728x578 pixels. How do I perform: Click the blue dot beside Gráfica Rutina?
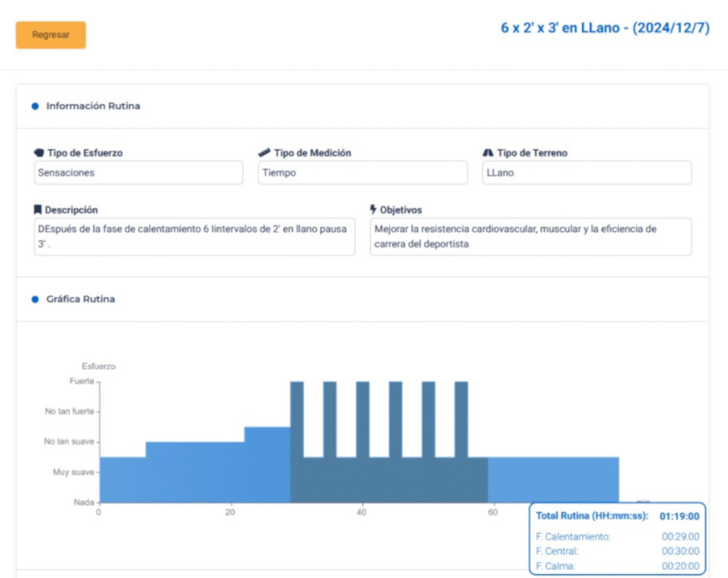[x=35, y=299]
